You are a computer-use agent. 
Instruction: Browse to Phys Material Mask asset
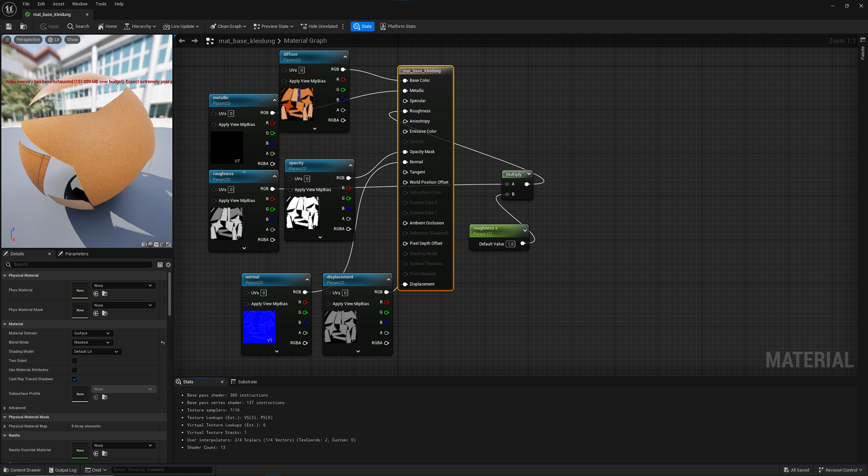click(105, 313)
